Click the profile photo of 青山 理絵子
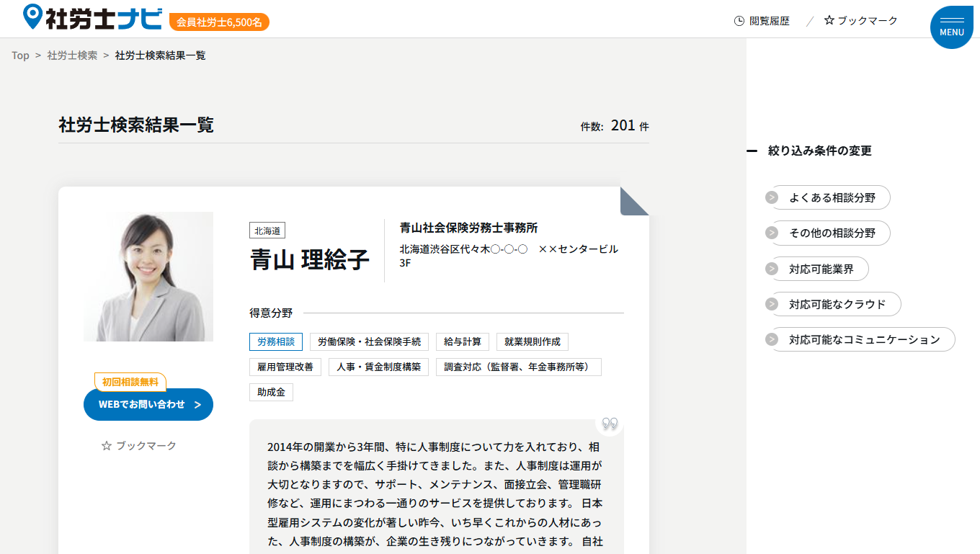 (148, 277)
